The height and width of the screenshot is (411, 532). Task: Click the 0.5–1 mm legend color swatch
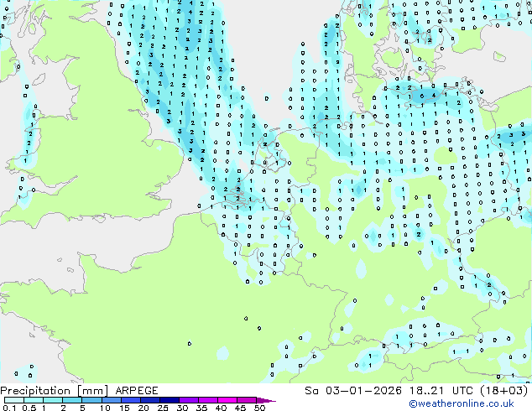point(34,400)
